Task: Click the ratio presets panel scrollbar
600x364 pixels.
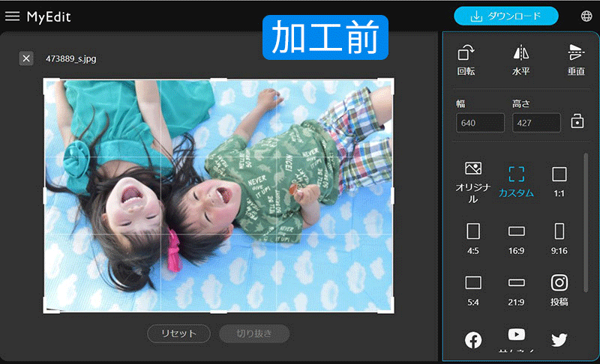Action: tap(586, 222)
